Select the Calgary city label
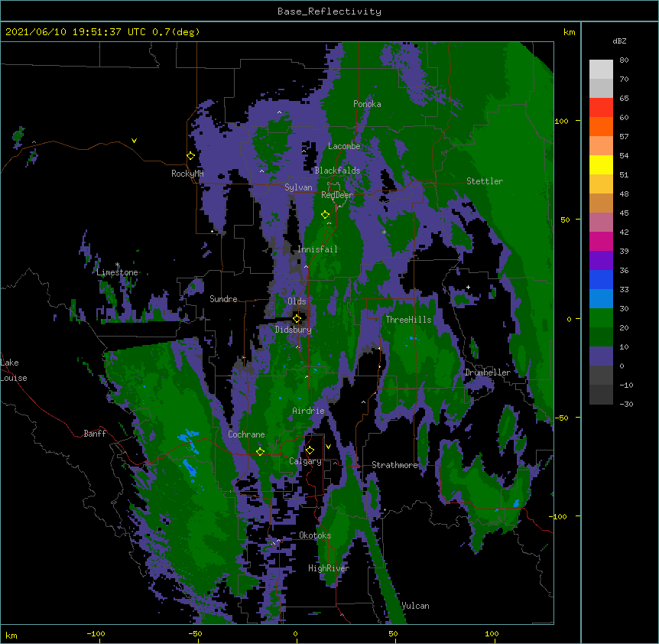The width and height of the screenshot is (659, 644). (305, 461)
